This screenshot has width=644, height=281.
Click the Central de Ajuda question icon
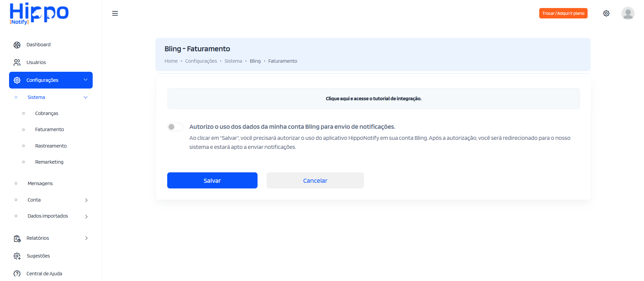pos(17,274)
